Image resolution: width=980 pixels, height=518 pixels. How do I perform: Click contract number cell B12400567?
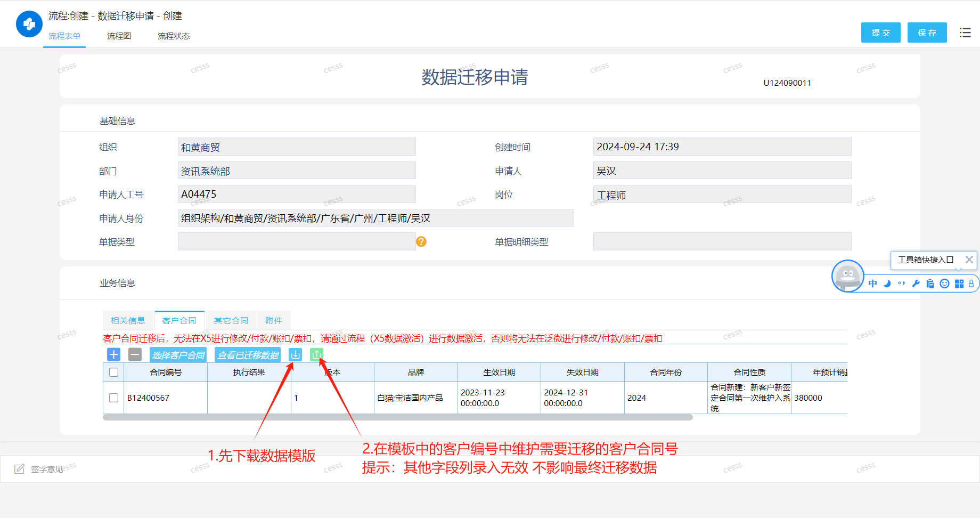tap(166, 398)
